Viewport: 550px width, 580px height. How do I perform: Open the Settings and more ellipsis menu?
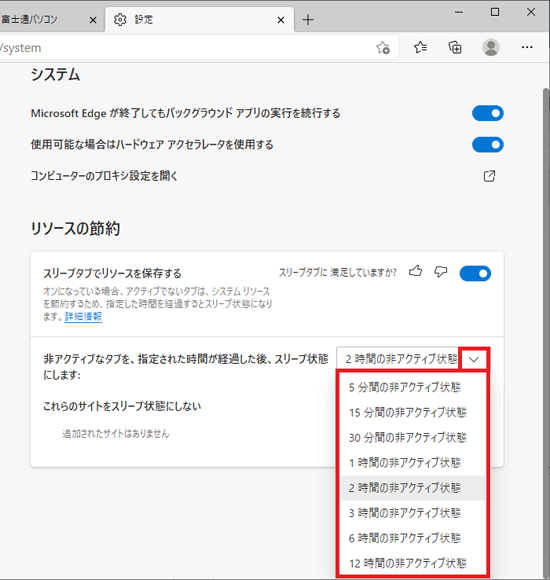pos(527,47)
